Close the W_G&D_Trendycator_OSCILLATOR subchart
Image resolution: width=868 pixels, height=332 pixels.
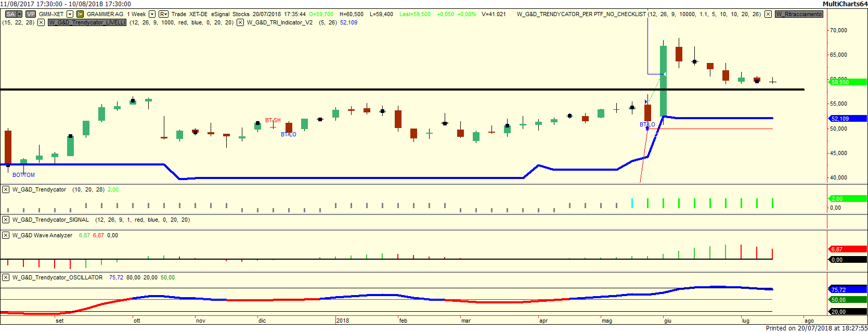pos(6,277)
